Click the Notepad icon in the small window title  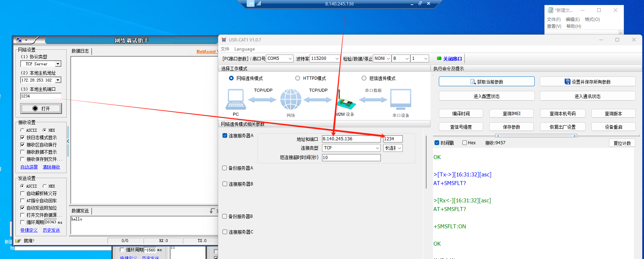pos(551,10)
